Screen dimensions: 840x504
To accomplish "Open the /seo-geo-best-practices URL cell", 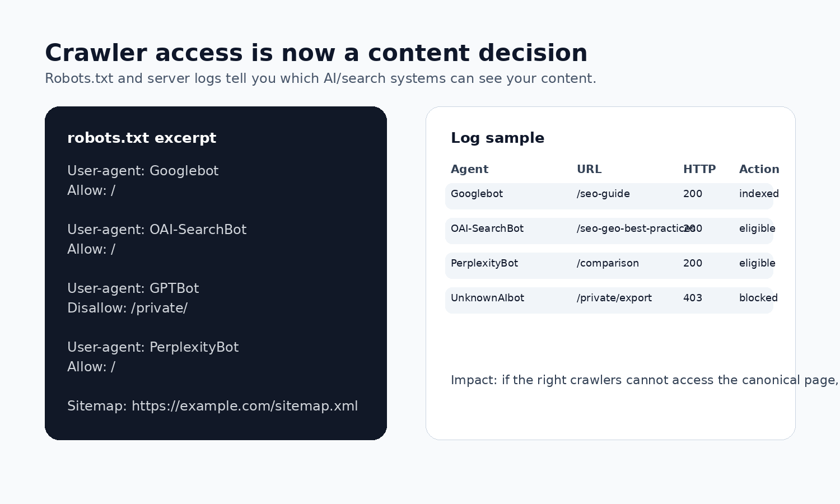I will (636, 228).
